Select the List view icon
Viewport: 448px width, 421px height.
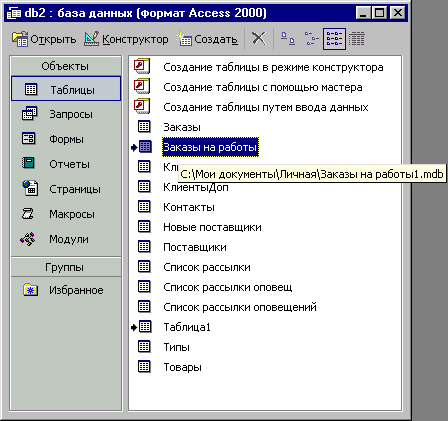pos(334,39)
